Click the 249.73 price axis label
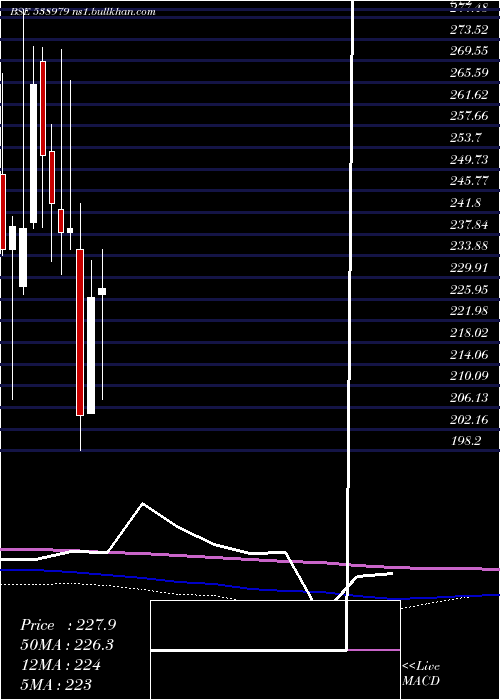This screenshot has height=700, width=500. tap(469, 159)
